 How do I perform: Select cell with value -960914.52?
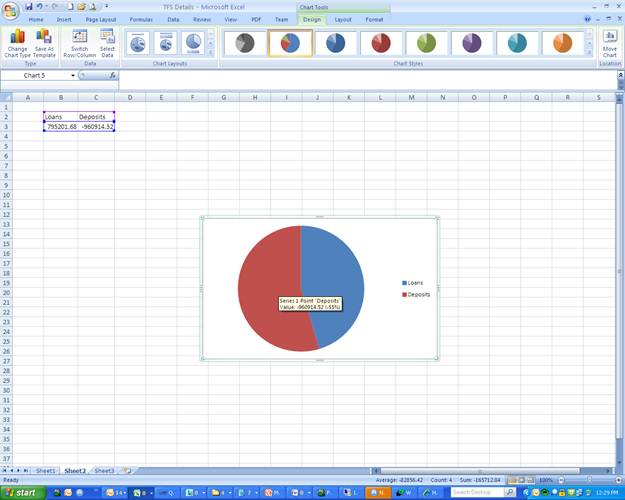point(96,126)
